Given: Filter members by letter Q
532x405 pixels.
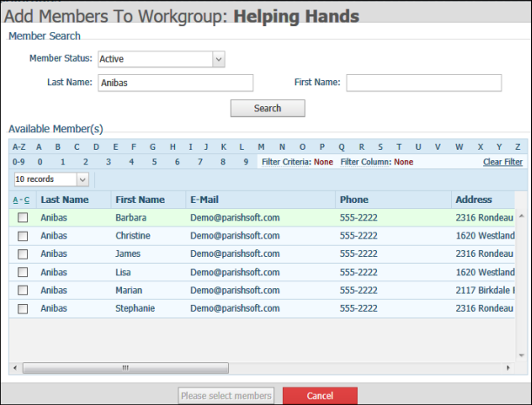Looking at the screenshot, I should click(341, 147).
